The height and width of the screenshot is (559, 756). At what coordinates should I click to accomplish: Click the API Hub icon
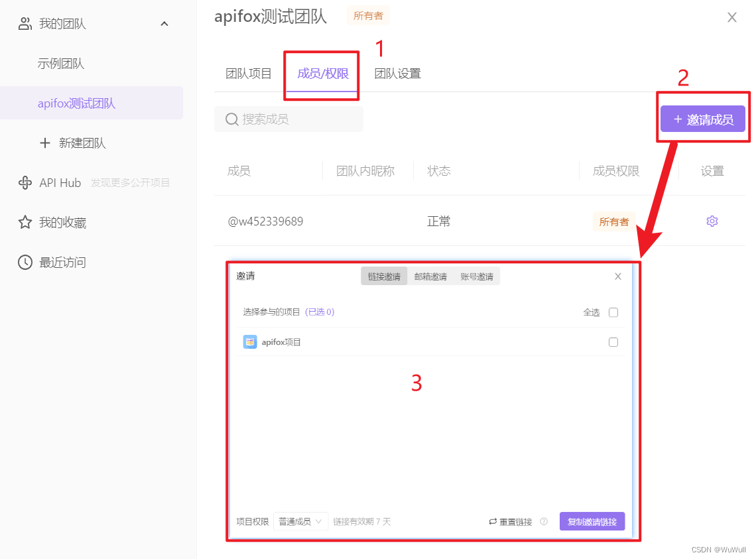point(25,183)
